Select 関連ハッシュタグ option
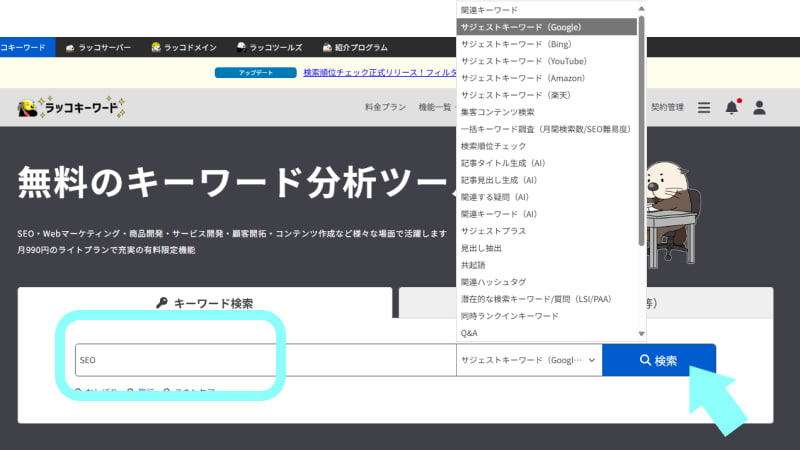 click(546, 282)
